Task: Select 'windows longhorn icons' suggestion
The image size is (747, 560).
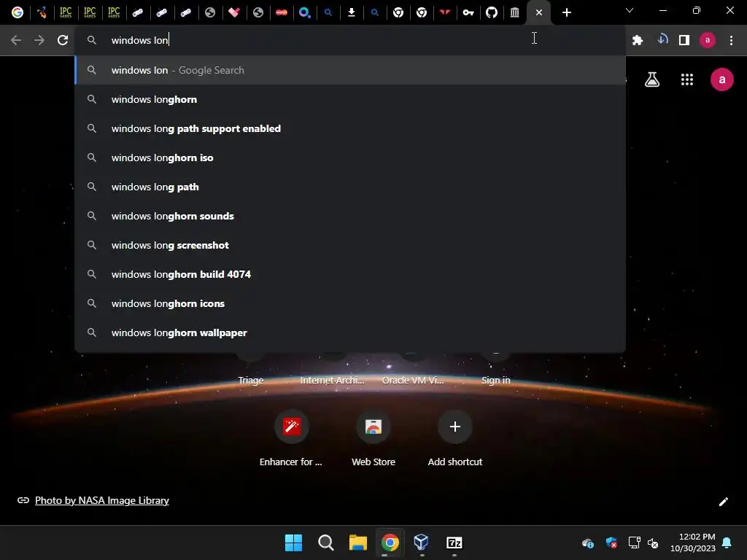Action: (350, 303)
